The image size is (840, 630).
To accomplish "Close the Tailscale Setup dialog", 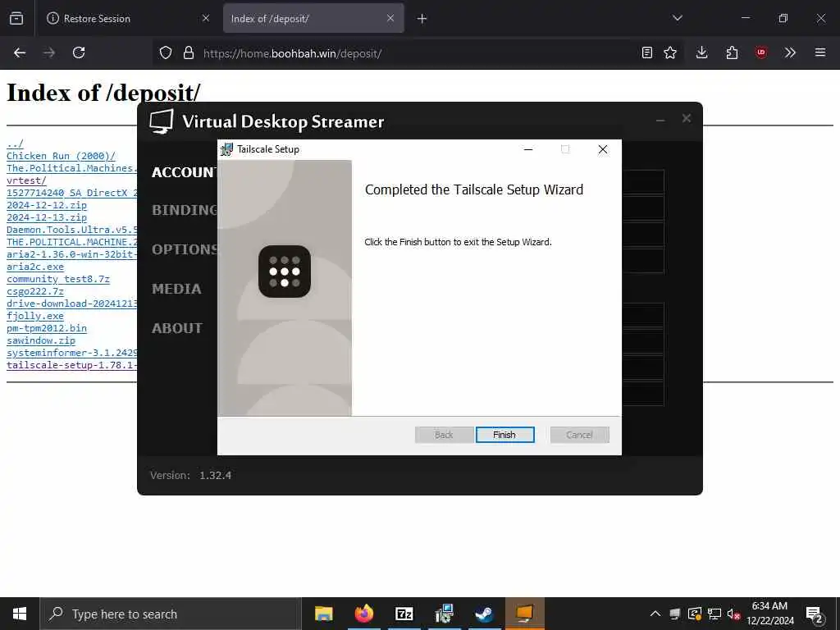I will pos(603,149).
